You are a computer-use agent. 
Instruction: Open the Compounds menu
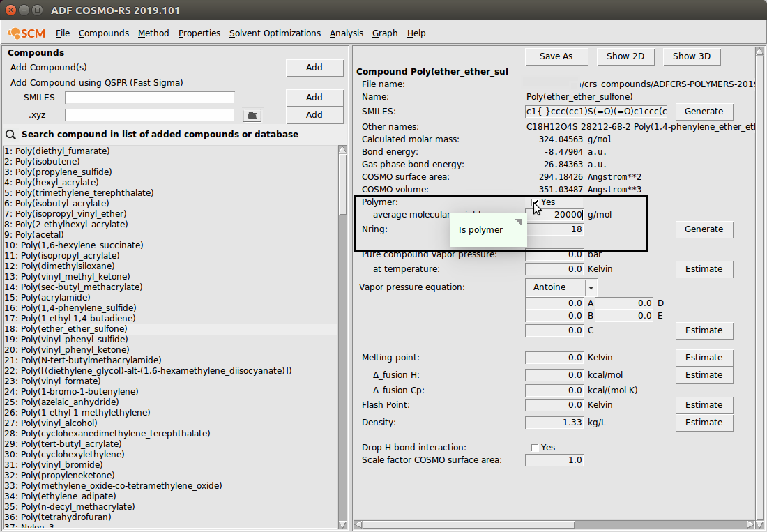point(103,33)
